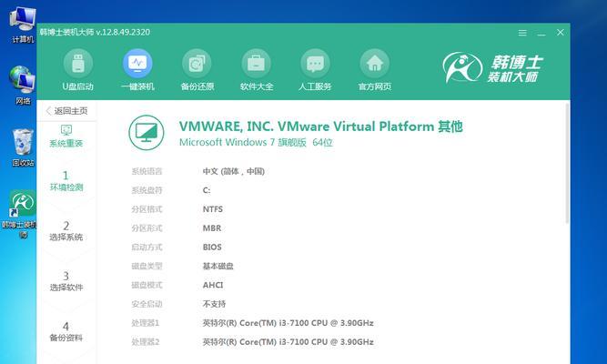607x364 pixels.
Task: Click the 韩博士装机大师 desktop shortcut
Action: (x=20, y=214)
